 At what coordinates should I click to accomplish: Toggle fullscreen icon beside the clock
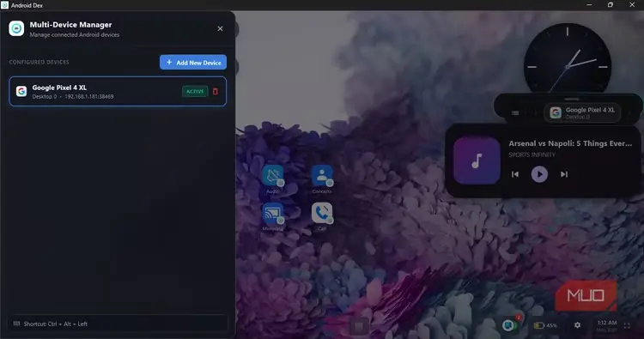coord(627,326)
